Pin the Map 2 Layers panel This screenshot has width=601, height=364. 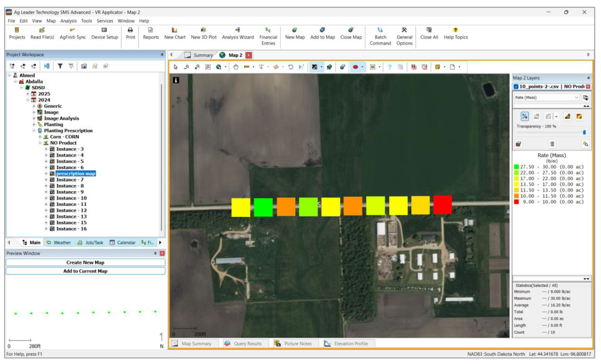point(588,78)
